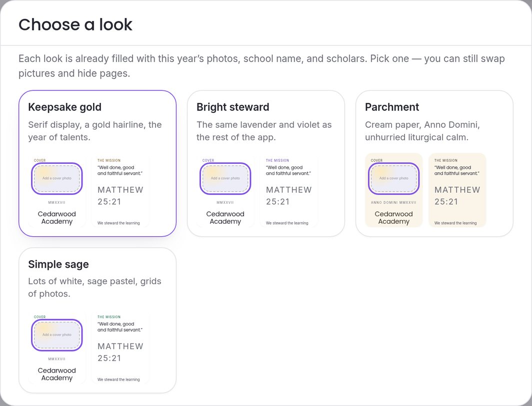View Simple sage cover page thumbnail

57,347
